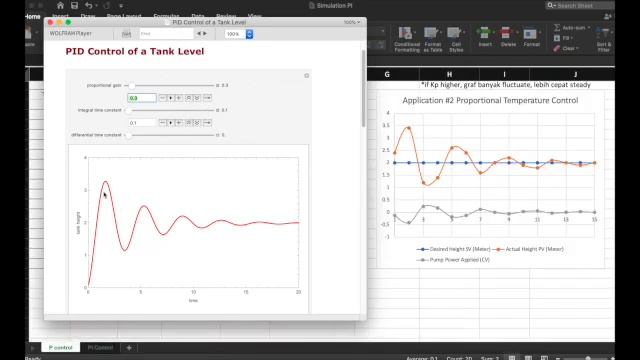640x360 pixels.
Task: Open the Customize Quick Access Toolbar arrow
Action: (x=121, y=6)
